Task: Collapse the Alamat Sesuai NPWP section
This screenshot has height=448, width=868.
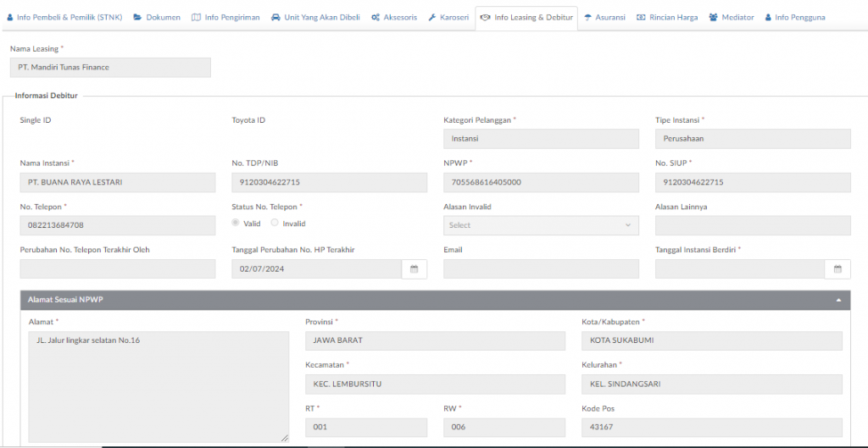Action: tap(838, 300)
